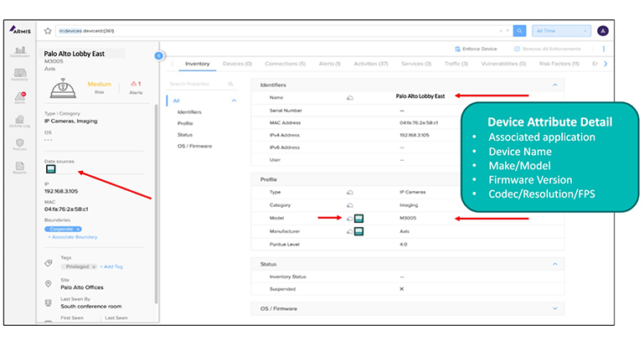644x346 pixels.
Task: Open the All Time range dropdown
Action: pyautogui.click(x=561, y=31)
